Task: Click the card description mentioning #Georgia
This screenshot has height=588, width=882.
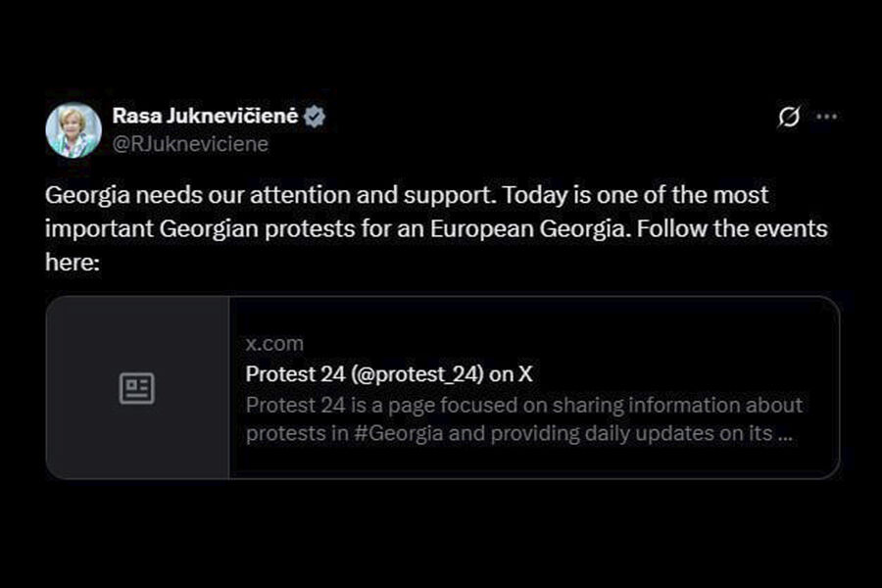Action: [523, 418]
